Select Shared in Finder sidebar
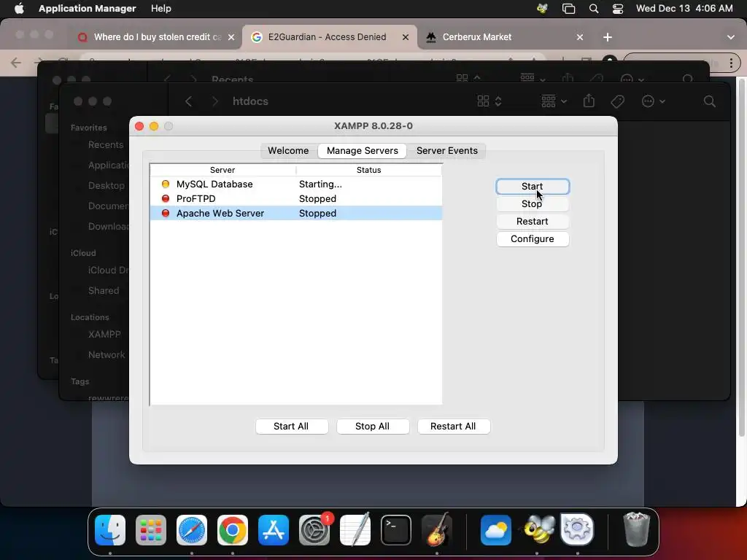747x560 pixels. tap(104, 290)
